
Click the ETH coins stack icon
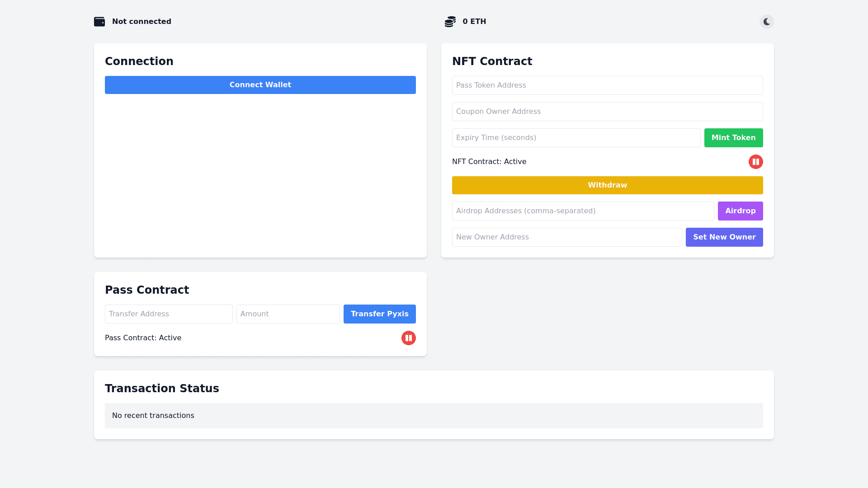450,22
